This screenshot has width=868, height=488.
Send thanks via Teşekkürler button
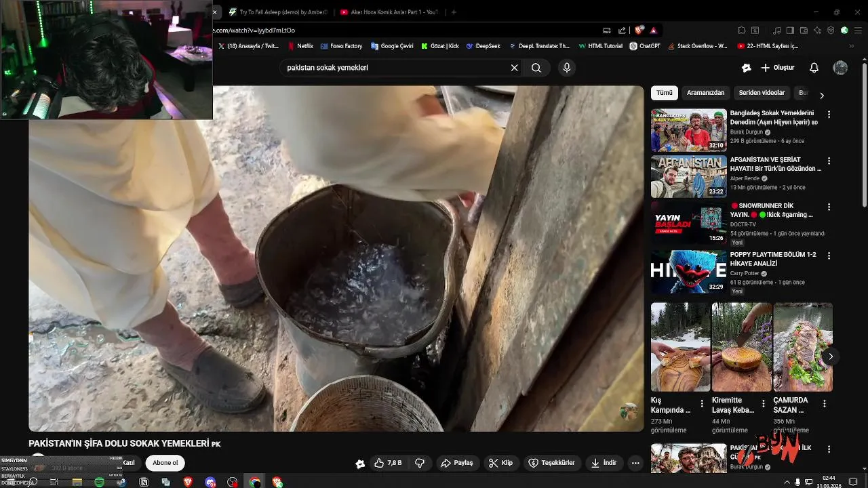coord(551,463)
